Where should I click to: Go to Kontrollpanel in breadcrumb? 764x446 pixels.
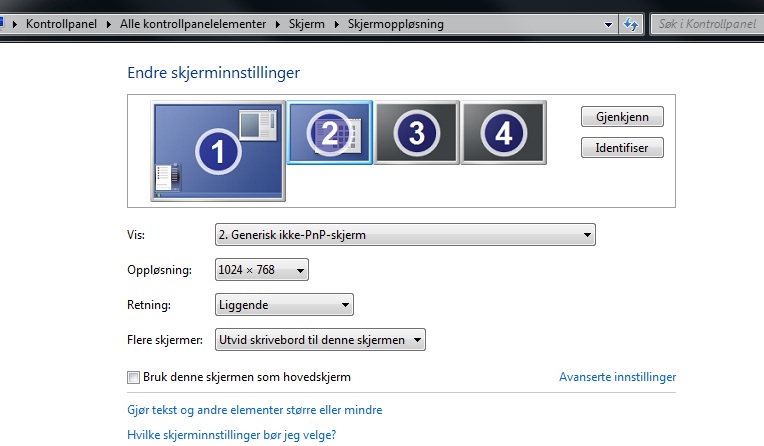pos(61,24)
